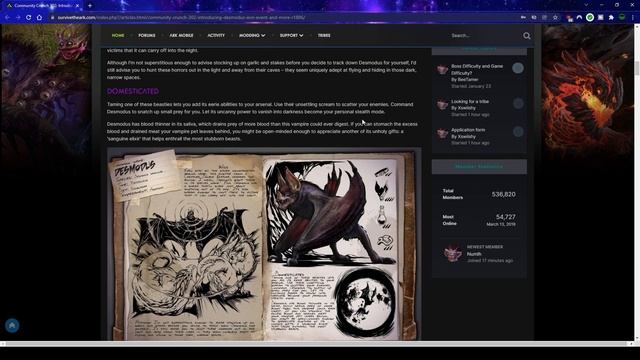Open the TRIBES nav item
This screenshot has height=360, width=640.
coord(324,36)
